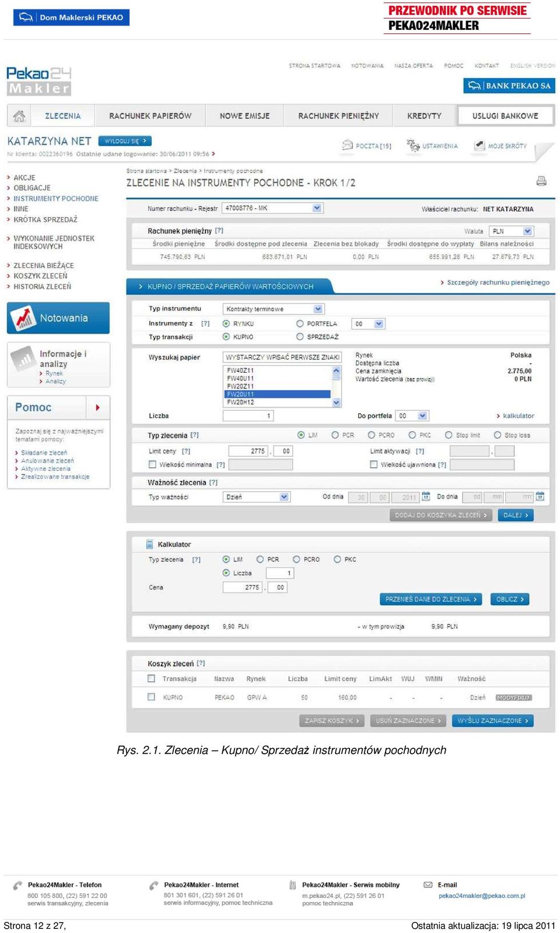The image size is (560, 933).
Task: Select FW20U11 in the paper list
Action: tap(277, 394)
